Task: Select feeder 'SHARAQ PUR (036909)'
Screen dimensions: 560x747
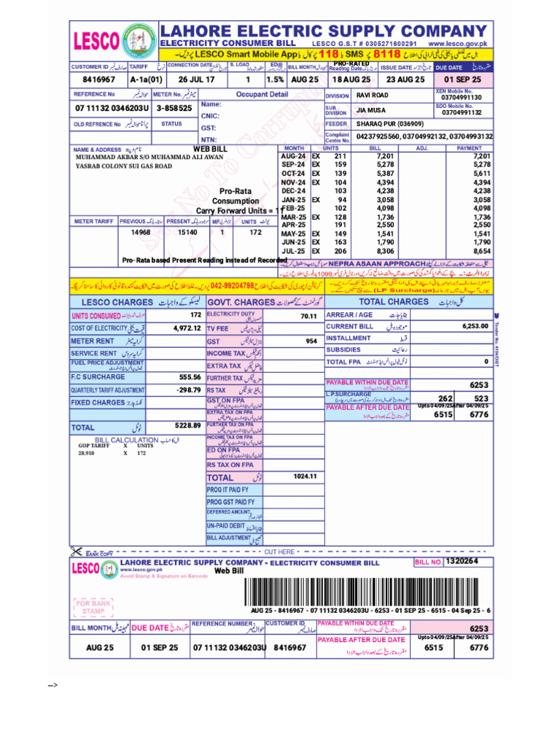Action: coord(390,124)
